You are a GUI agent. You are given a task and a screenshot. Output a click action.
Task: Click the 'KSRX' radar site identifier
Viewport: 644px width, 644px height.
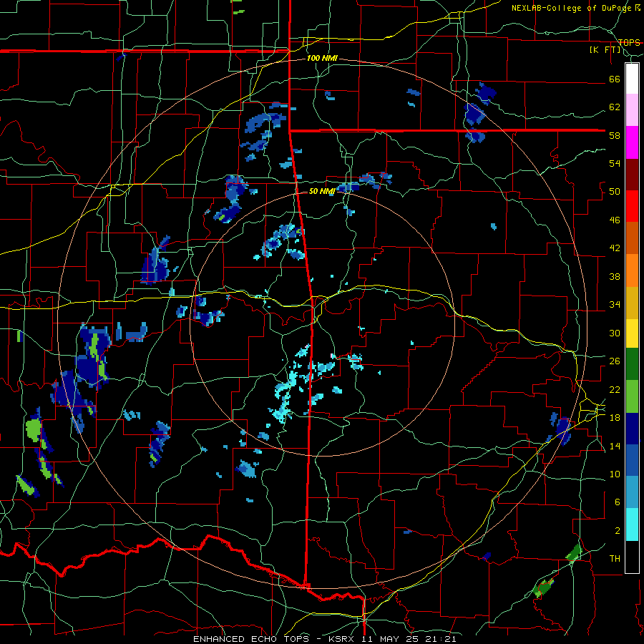tap(343, 639)
